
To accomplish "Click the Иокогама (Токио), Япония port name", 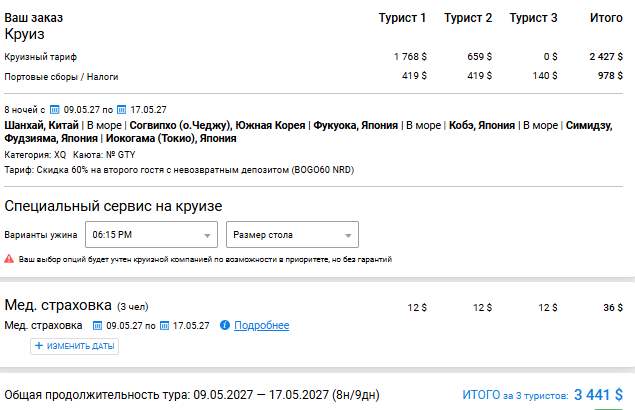I will pos(171,139).
